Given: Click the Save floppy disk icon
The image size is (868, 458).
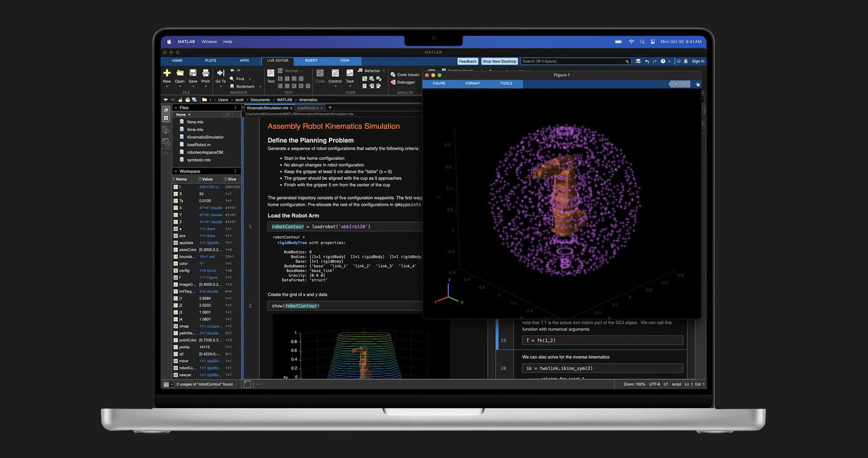Looking at the screenshot, I should (x=193, y=73).
